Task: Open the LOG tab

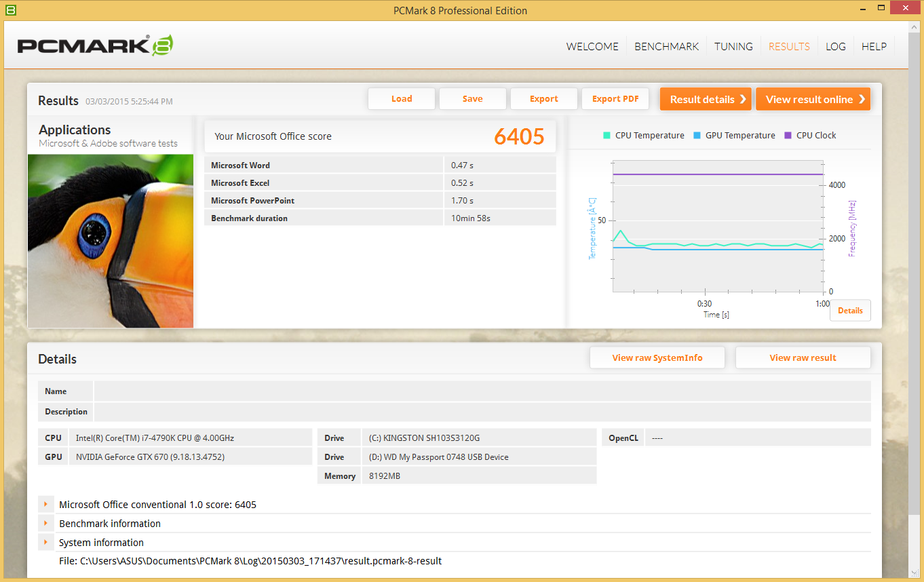Action: (x=836, y=47)
